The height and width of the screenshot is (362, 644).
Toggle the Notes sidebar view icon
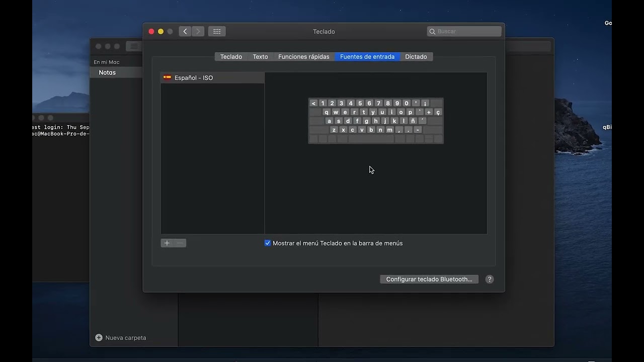(134, 46)
